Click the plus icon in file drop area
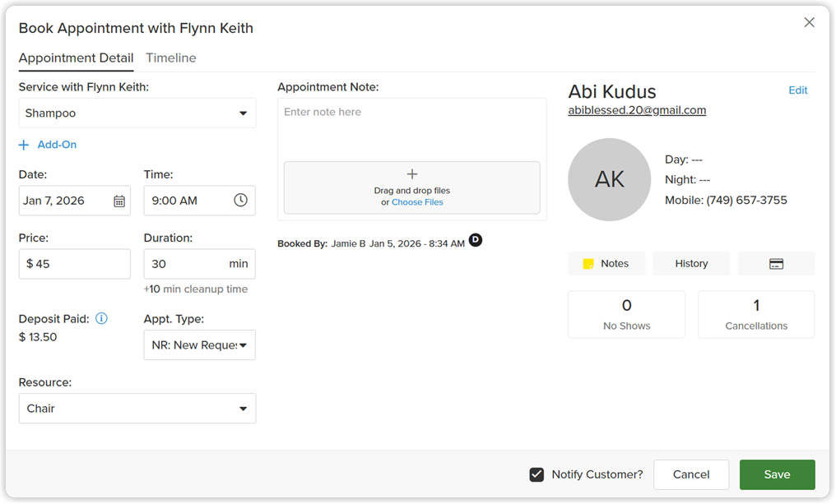Screen dimensions: 836x504 pyautogui.click(x=412, y=174)
